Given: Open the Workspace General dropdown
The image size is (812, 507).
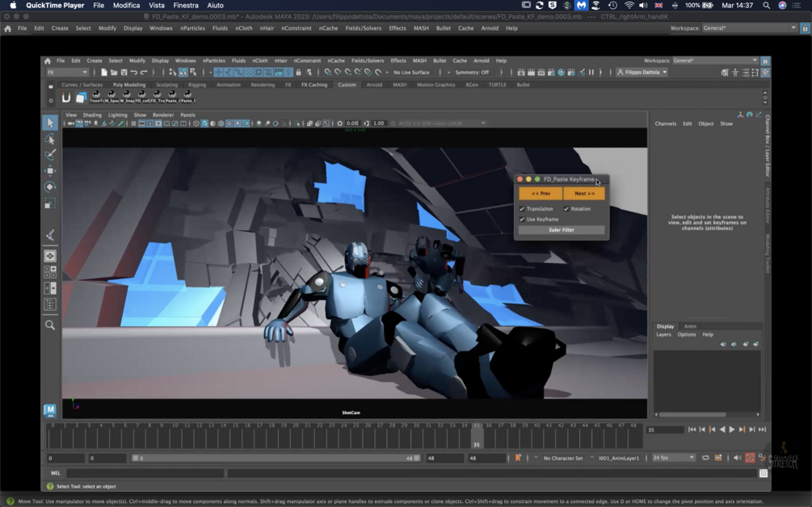Looking at the screenshot, I should coord(715,61).
